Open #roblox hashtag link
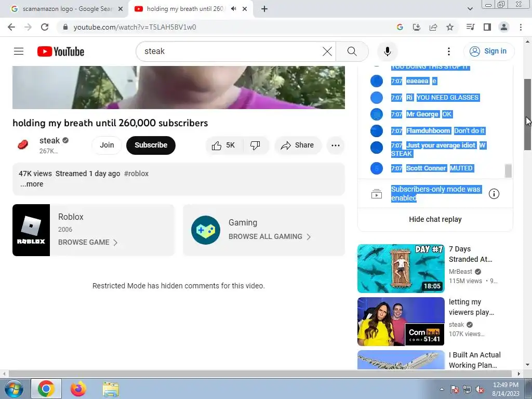This screenshot has height=399, width=532. tap(136, 174)
